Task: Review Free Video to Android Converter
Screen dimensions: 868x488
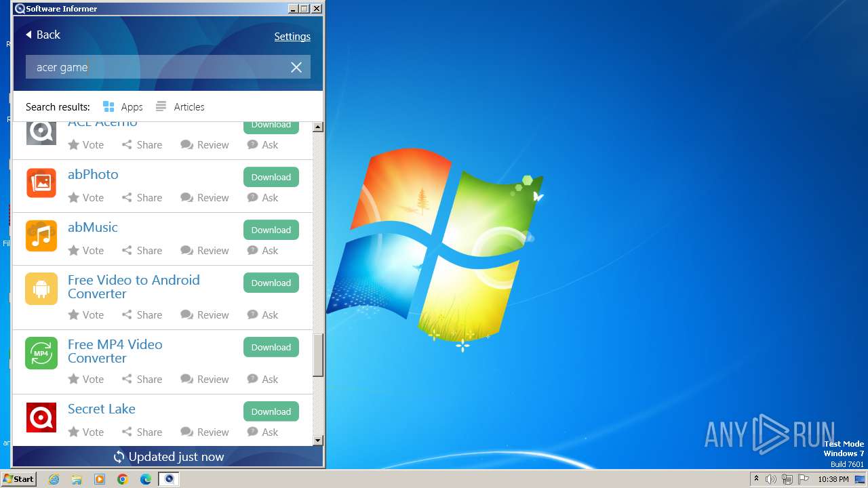Action: [x=205, y=315]
